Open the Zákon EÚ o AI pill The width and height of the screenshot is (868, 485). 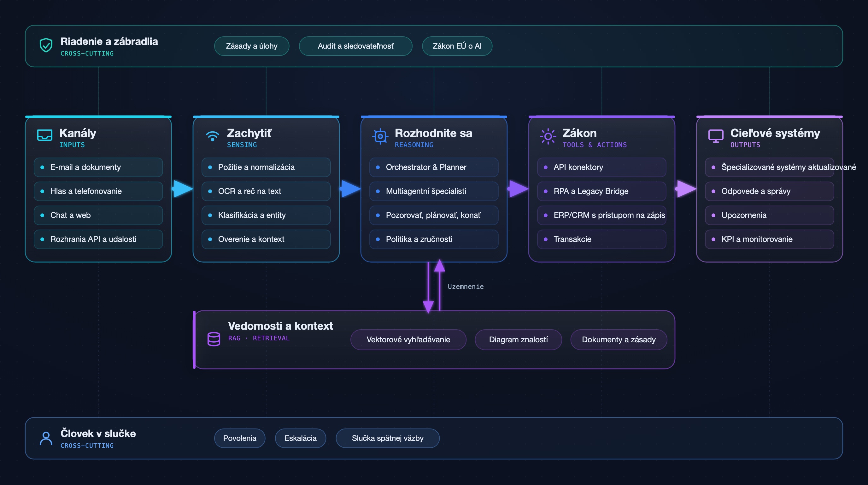click(x=457, y=46)
